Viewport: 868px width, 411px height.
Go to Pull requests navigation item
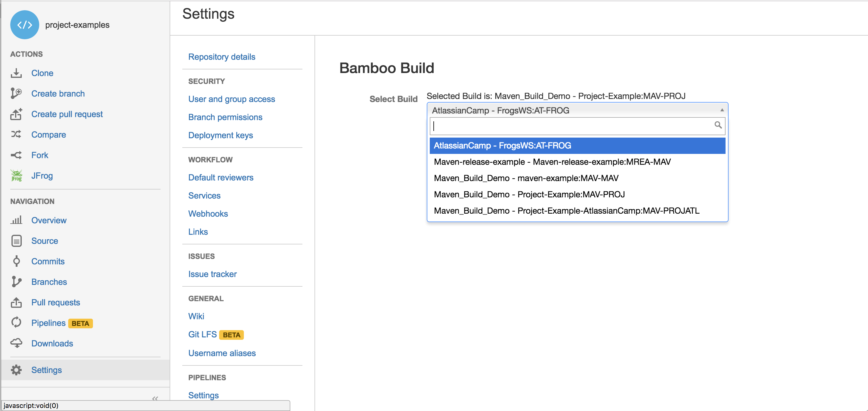(56, 302)
